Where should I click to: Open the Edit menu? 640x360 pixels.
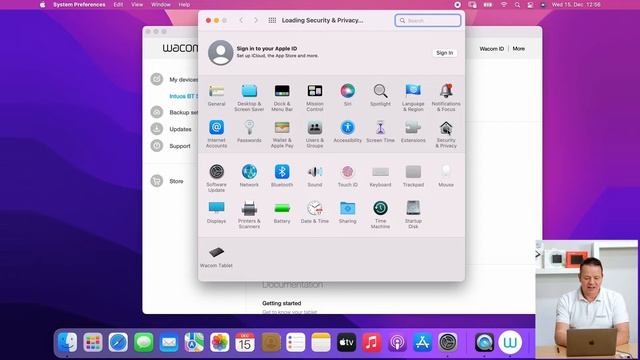(x=118, y=5)
